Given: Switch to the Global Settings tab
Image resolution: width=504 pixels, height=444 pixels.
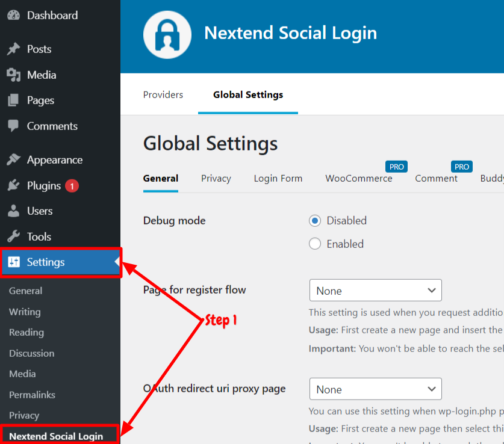Looking at the screenshot, I should point(248,94).
